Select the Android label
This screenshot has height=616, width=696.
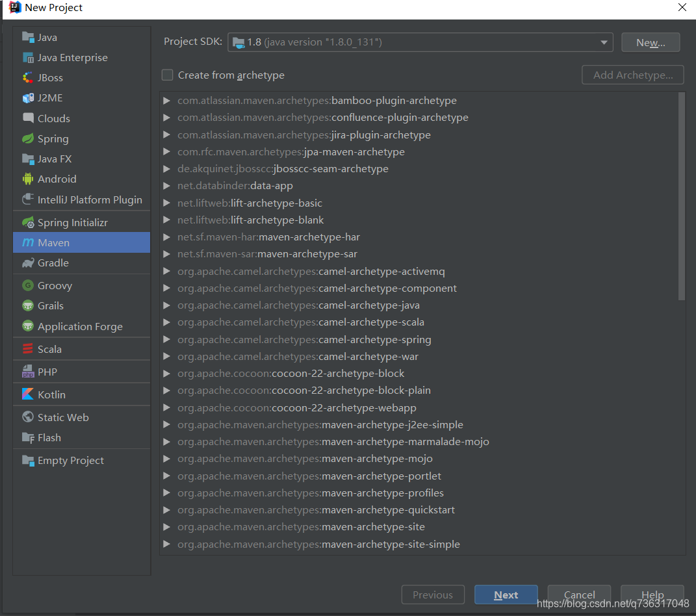57,179
